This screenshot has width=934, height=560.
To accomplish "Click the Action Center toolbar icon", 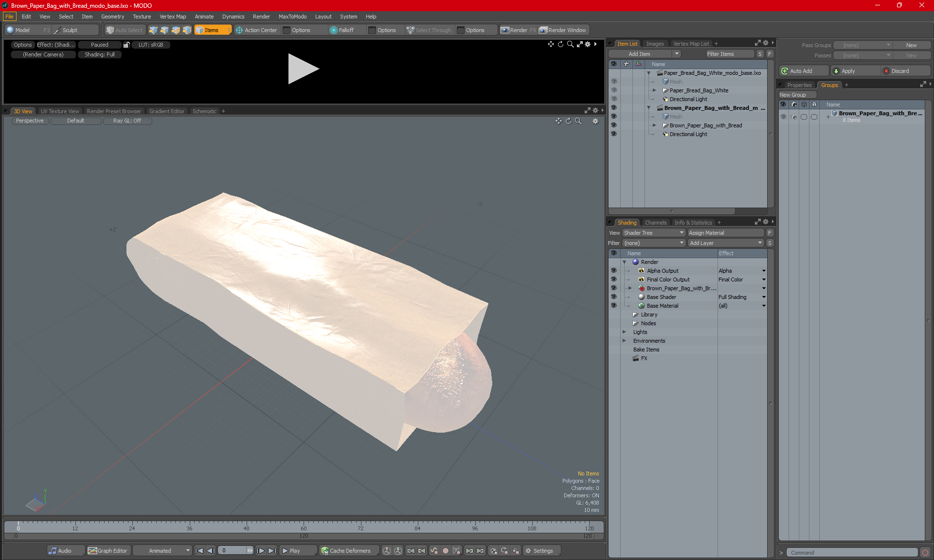I will click(x=239, y=30).
